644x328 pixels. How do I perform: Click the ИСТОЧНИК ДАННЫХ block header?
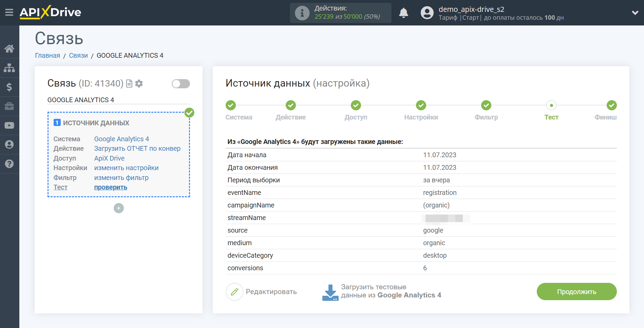[96, 123]
